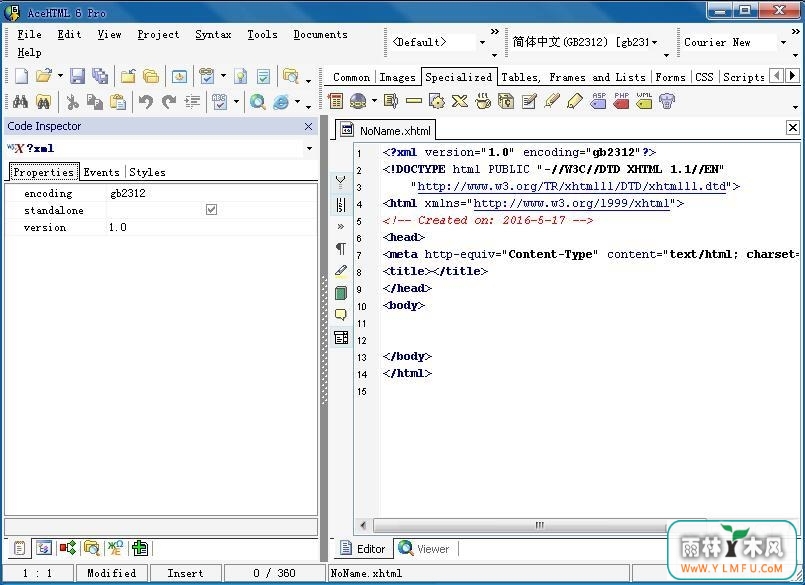Click the Java coffee cup icon
This screenshot has width=805, height=585.
(483, 101)
